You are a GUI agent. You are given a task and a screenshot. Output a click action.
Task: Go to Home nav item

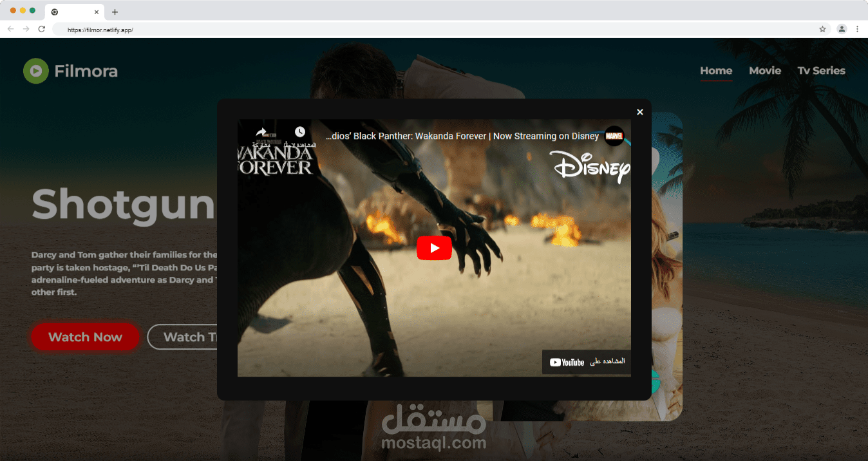pos(716,71)
